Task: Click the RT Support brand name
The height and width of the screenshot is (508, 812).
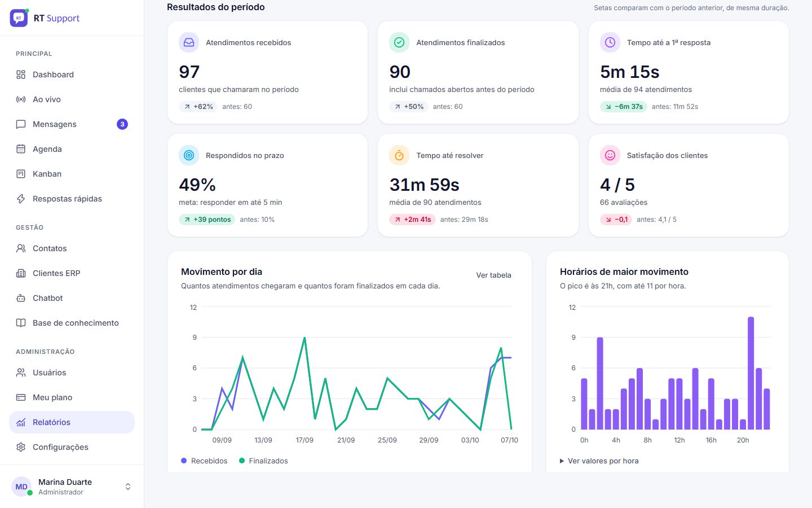Action: 56,18
